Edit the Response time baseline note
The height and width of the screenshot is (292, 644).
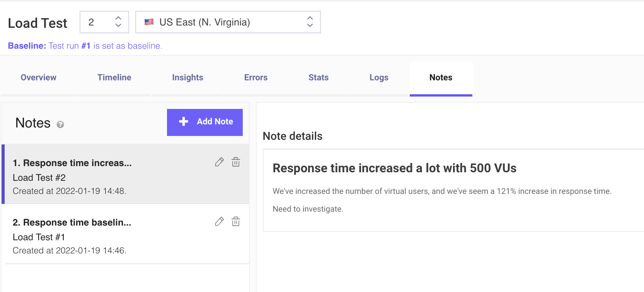coord(219,221)
